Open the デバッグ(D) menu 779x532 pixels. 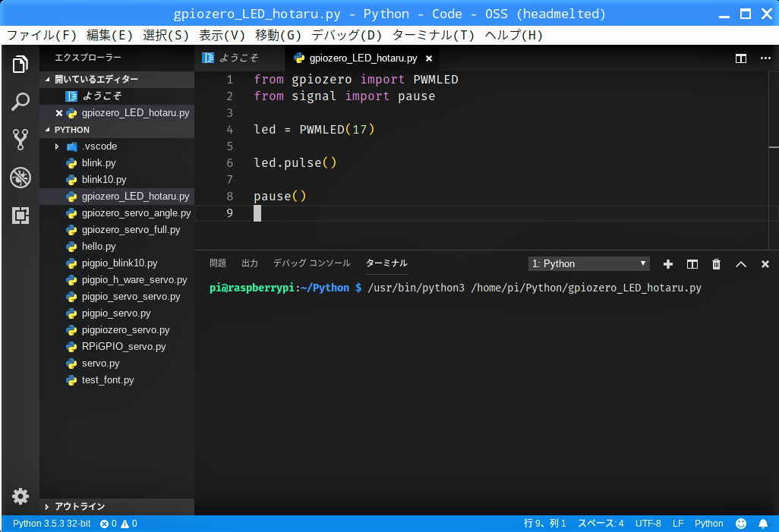(x=346, y=35)
